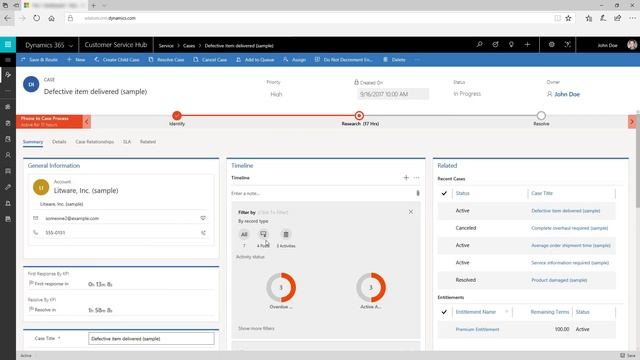Collapse the Phone to Case Process flag chevron

[x=87, y=122]
